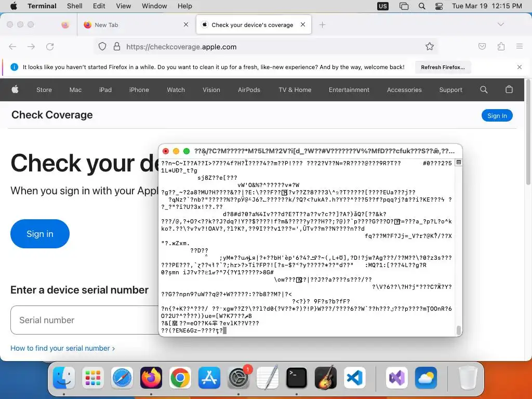The image size is (532, 399).
Task: Click into the Serial number field
Action: pyautogui.click(x=85, y=320)
